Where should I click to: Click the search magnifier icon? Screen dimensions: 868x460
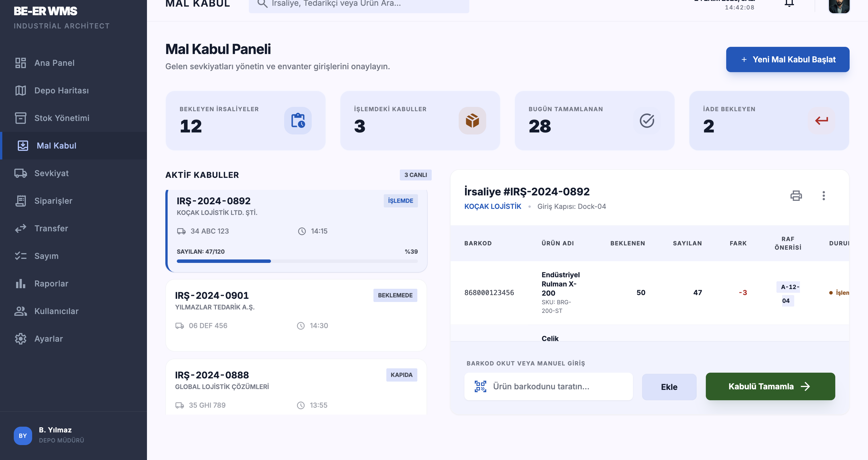(262, 4)
